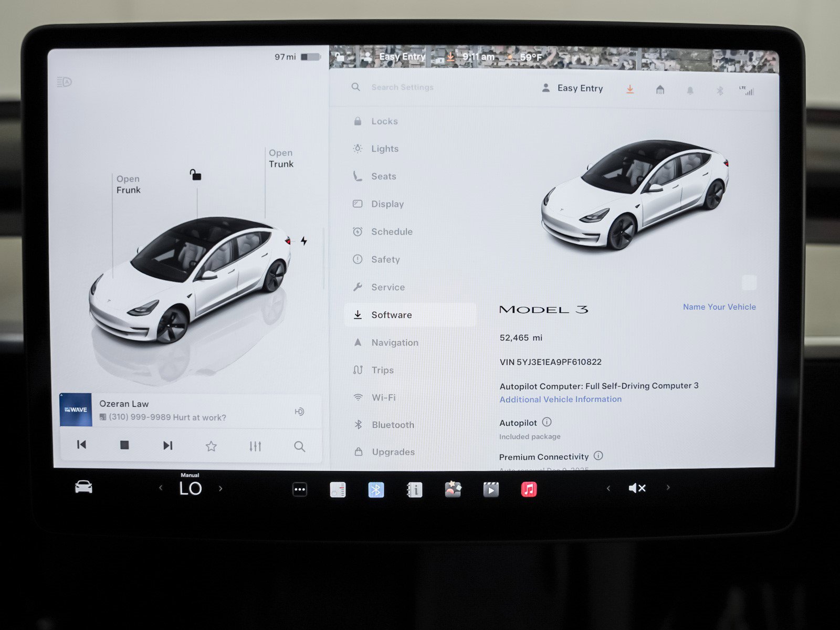Image resolution: width=840 pixels, height=630 pixels.
Task: Click the car controls icon in bottom bar
Action: tap(83, 487)
